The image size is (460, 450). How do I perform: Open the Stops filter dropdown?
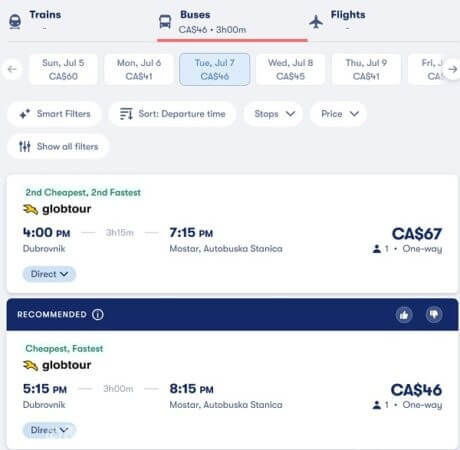pyautogui.click(x=273, y=114)
